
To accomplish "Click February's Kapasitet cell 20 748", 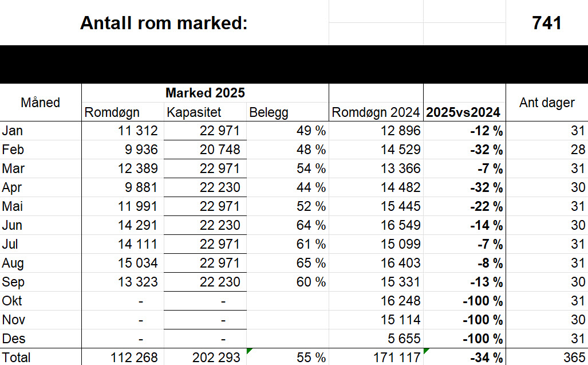I will click(x=220, y=150).
